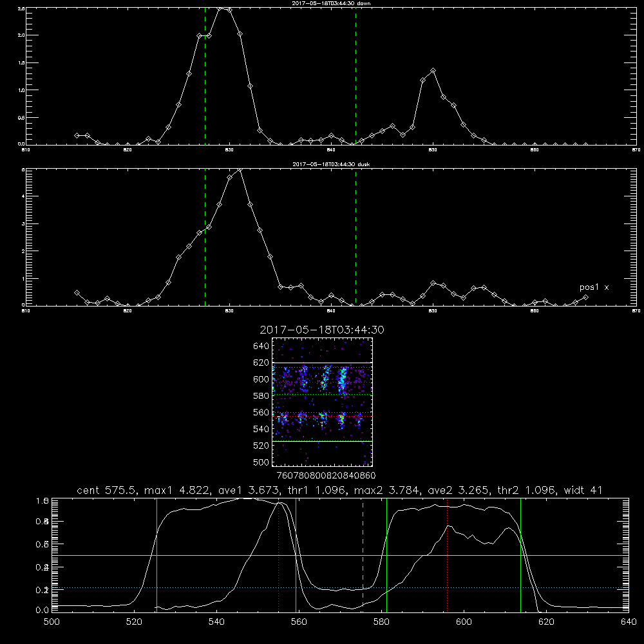Click the white horizontal line near 620 in the image

(x=322, y=363)
